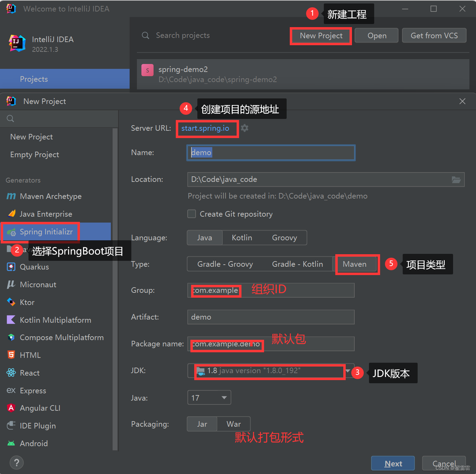
Task: Click the start.spring.io server link
Action: [x=205, y=128]
